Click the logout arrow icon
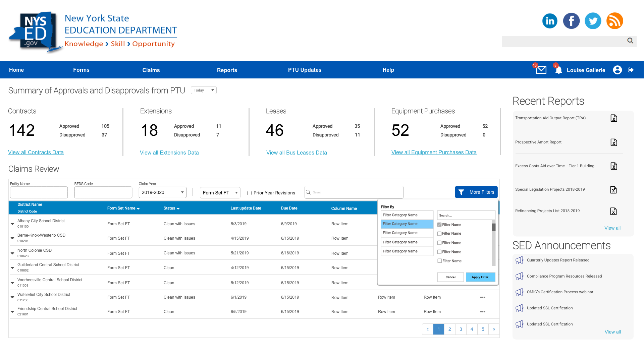 [631, 70]
